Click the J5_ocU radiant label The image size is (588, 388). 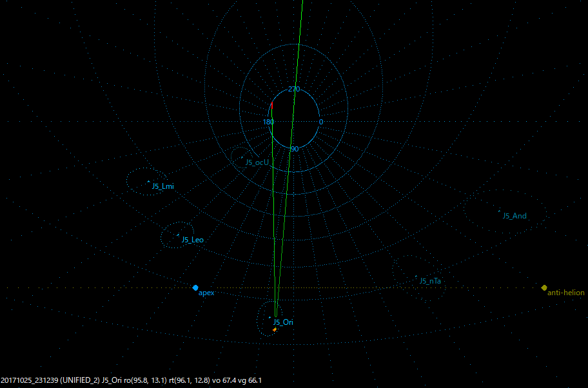pyautogui.click(x=257, y=162)
